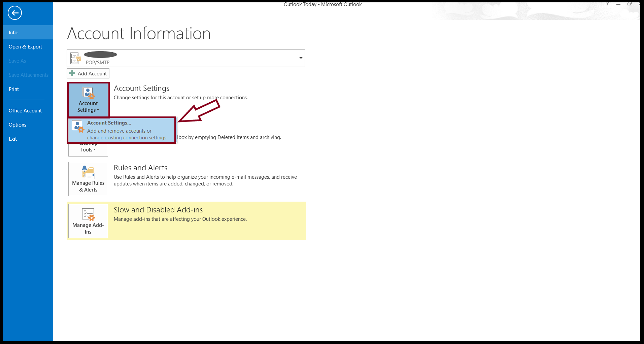This screenshot has height=344, width=644.
Task: Open Manage Rules & Alerts
Action: [88, 179]
